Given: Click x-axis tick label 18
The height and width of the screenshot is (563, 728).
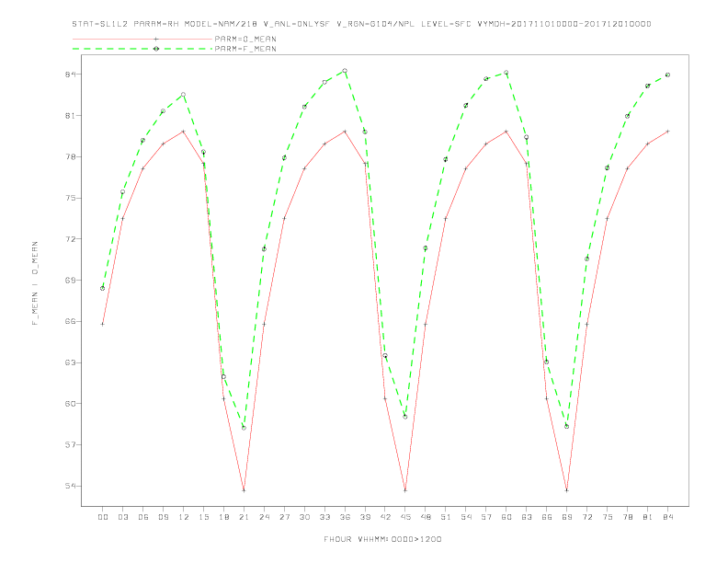Looking at the screenshot, I should pyautogui.click(x=223, y=517).
